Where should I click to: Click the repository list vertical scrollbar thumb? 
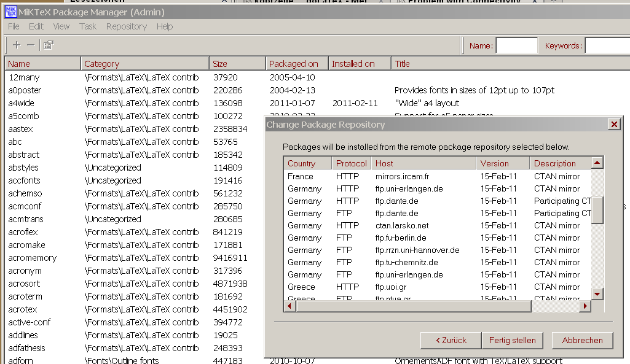tap(597, 211)
